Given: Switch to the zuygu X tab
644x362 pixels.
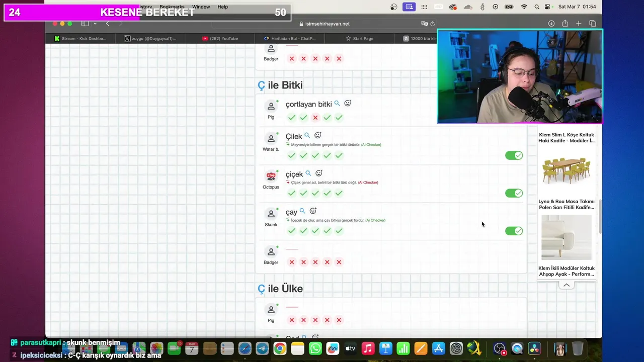Looking at the screenshot, I should [x=150, y=38].
